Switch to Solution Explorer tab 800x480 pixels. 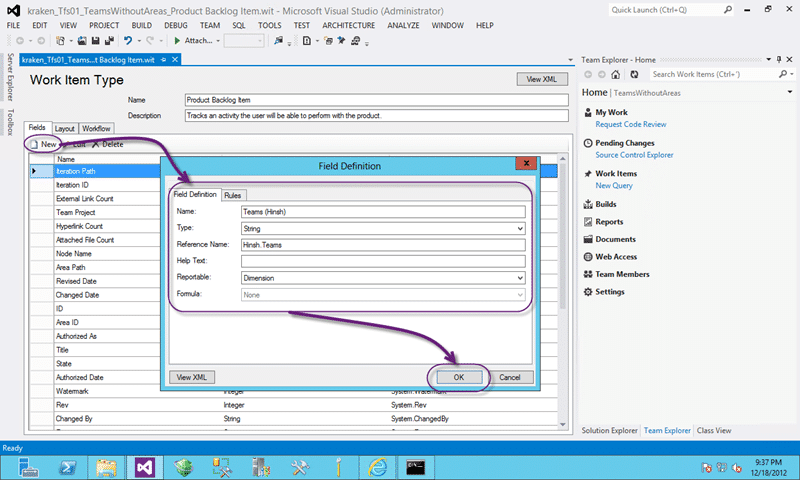609,431
